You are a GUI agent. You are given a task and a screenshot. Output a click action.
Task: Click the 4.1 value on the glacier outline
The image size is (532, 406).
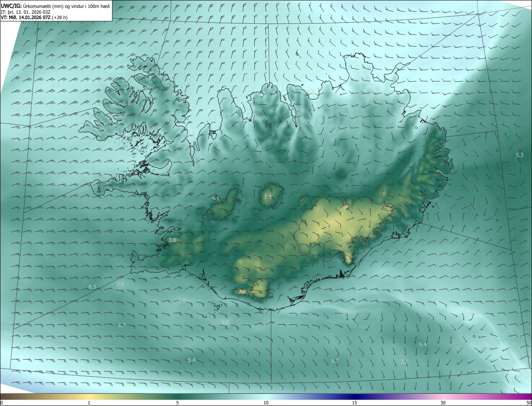coord(216,198)
